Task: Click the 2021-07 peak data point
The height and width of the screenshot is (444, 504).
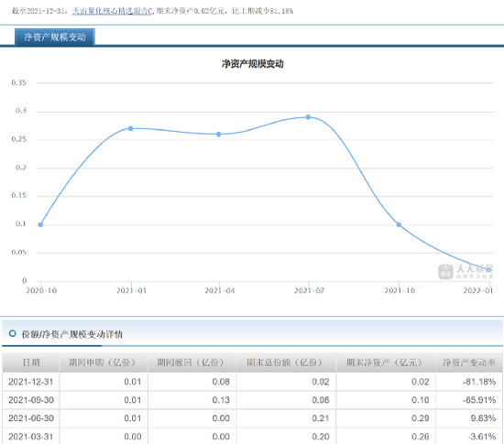Action: [x=308, y=117]
